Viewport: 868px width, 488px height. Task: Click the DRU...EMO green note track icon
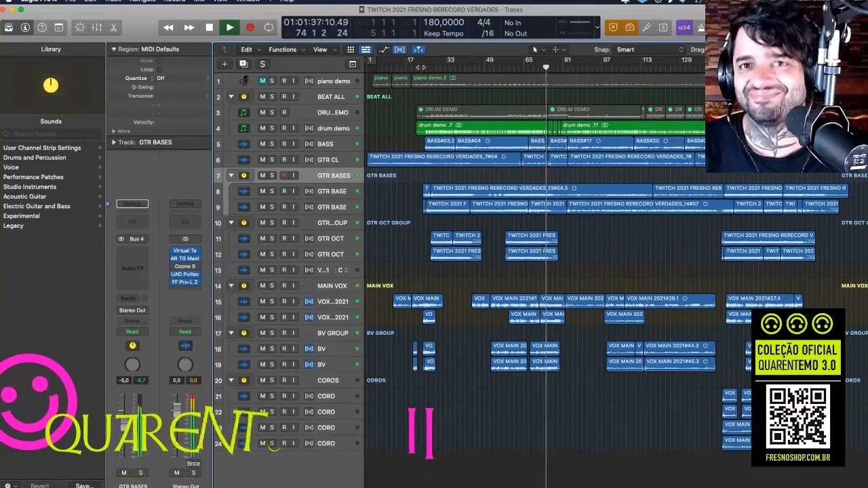243,113
